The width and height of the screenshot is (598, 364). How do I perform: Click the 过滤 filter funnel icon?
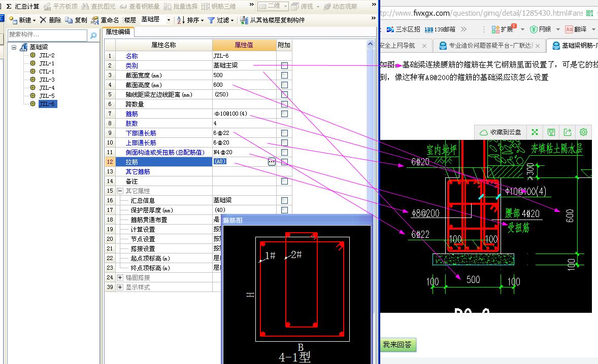[x=211, y=20]
